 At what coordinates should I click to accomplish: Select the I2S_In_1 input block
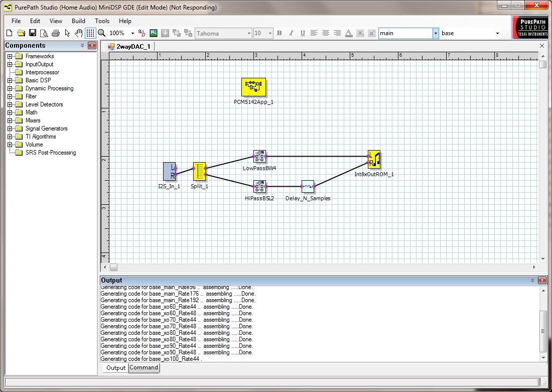[170, 172]
